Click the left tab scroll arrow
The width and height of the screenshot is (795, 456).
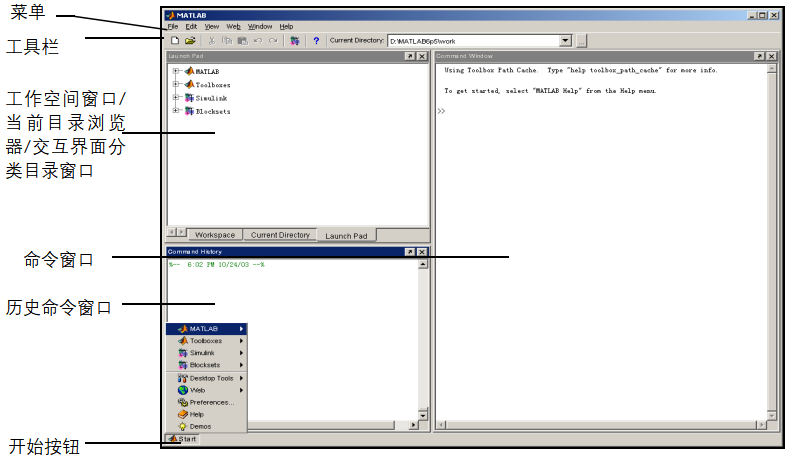172,232
